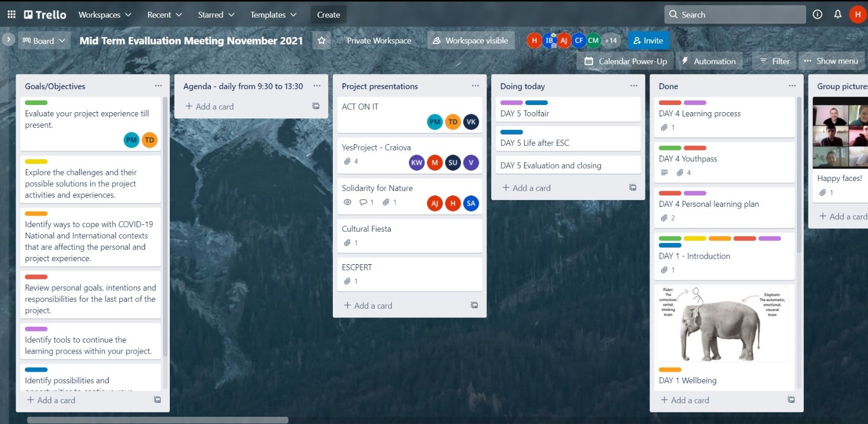The width and height of the screenshot is (868, 424).
Task: Open Project presentations list actions menu
Action: point(475,86)
